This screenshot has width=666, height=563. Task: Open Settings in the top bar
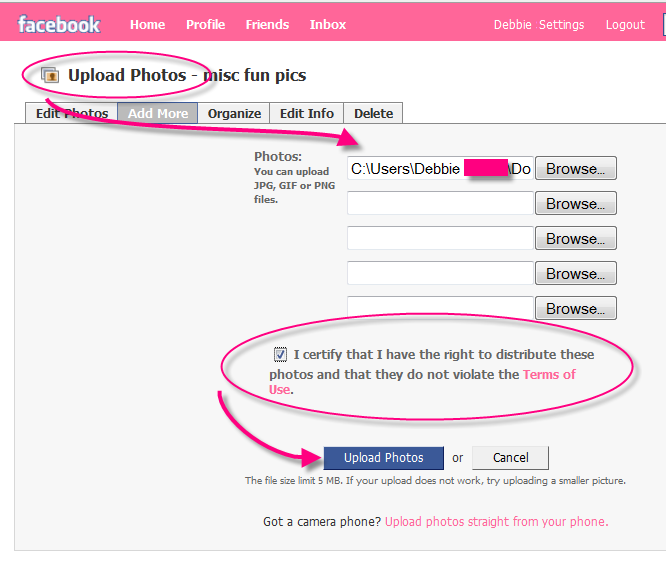(x=561, y=25)
